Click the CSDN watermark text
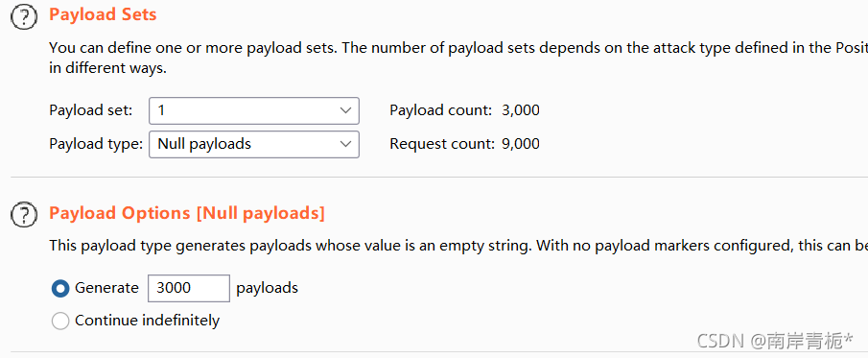This screenshot has height=358, width=868. click(x=775, y=340)
